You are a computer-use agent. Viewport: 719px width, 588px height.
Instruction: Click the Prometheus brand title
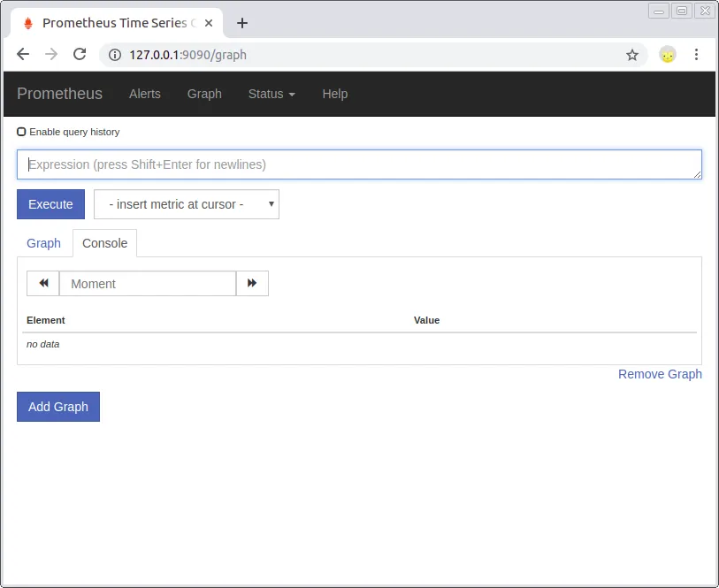pyautogui.click(x=59, y=94)
